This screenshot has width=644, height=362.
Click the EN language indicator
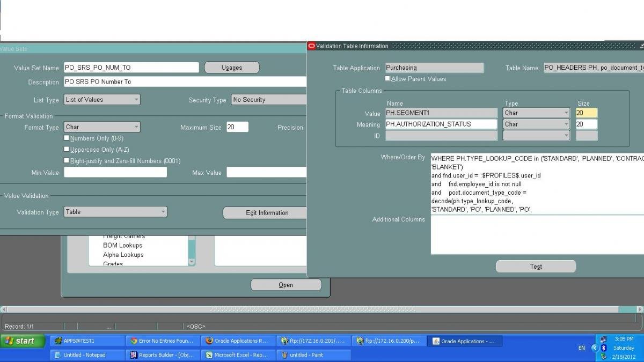coord(582,348)
